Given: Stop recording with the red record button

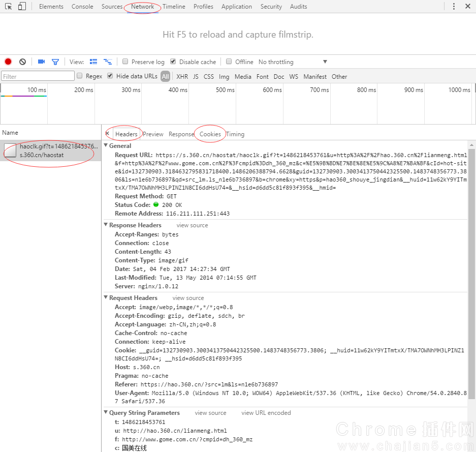Looking at the screenshot, I should pos(8,62).
